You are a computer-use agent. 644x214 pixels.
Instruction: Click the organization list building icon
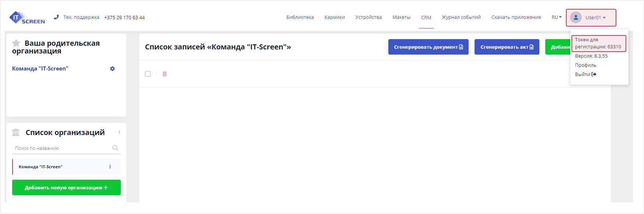16,132
